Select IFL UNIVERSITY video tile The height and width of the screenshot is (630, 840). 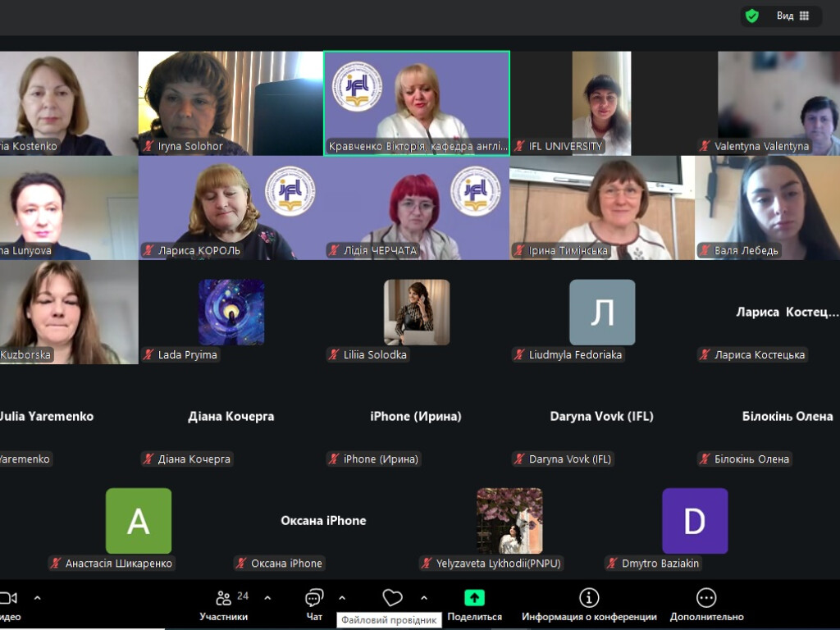point(601,103)
